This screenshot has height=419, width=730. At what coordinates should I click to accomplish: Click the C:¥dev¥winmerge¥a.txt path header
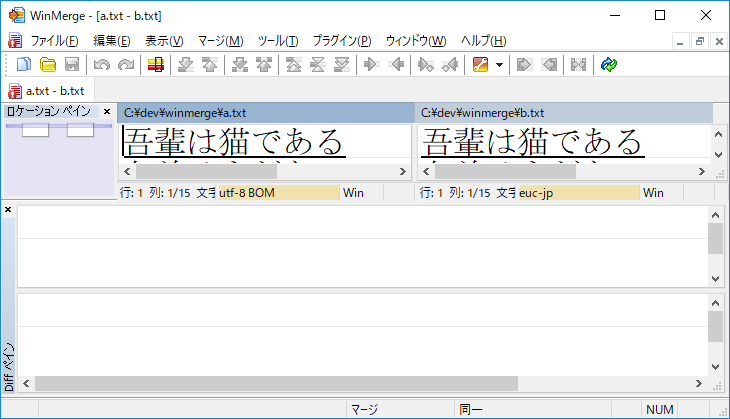tap(266, 113)
